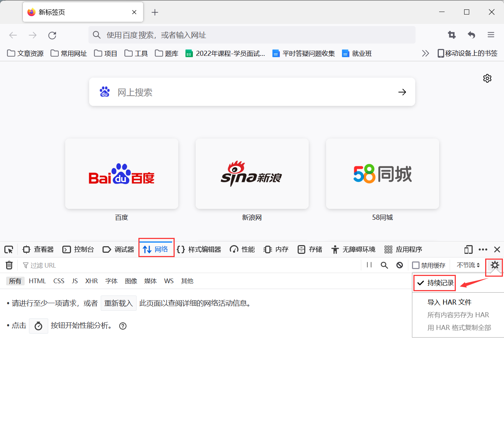Viewport: 504px width, 421px height.
Task: Choose 导入 HAR 文件 from the menu
Action: [449, 302]
